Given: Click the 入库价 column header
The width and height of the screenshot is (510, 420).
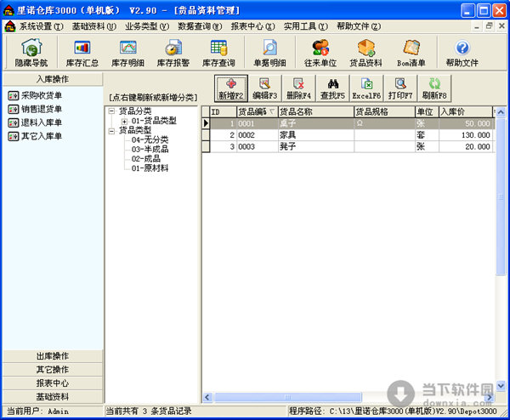Looking at the screenshot, I should 466,112.
